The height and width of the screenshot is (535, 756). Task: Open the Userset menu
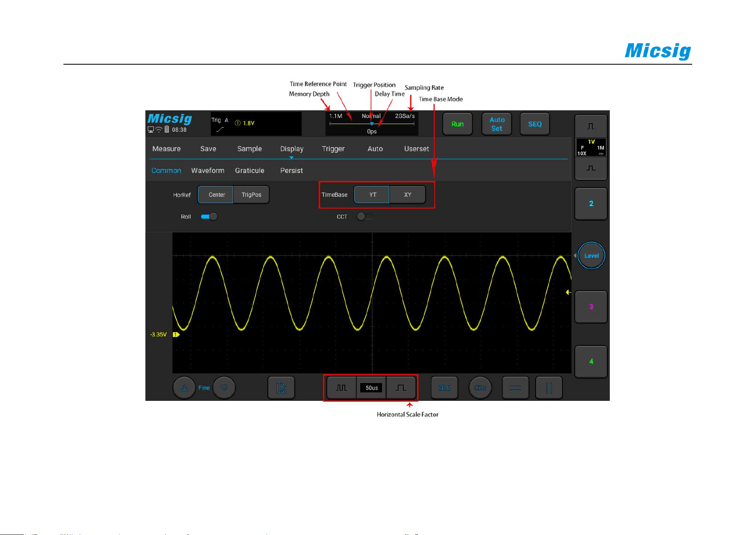pyautogui.click(x=416, y=149)
